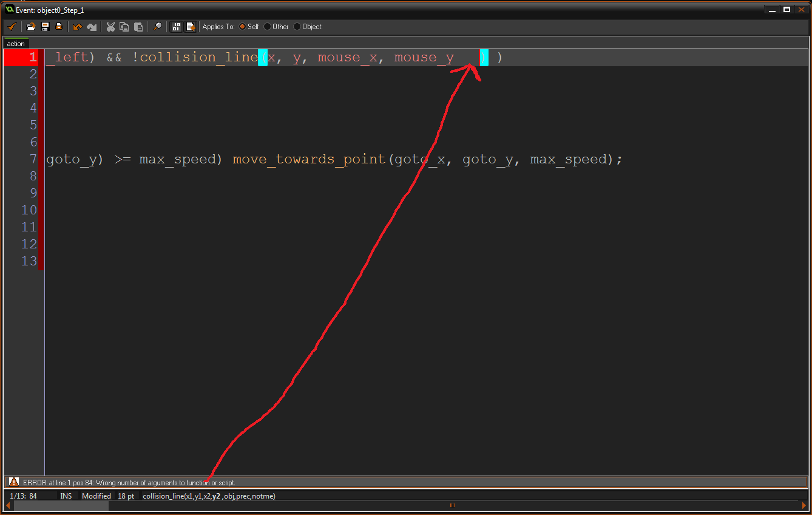The height and width of the screenshot is (515, 812).
Task: Choose Other in Applies To
Action: pos(268,27)
